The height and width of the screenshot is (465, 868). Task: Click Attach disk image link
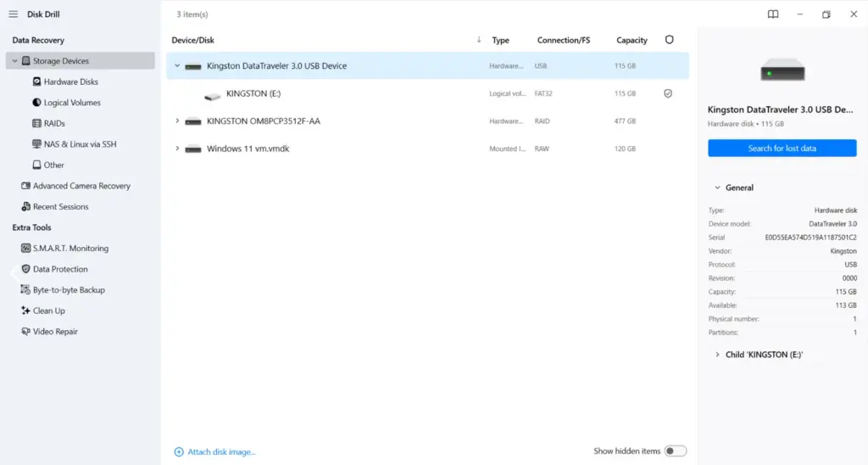pos(221,452)
